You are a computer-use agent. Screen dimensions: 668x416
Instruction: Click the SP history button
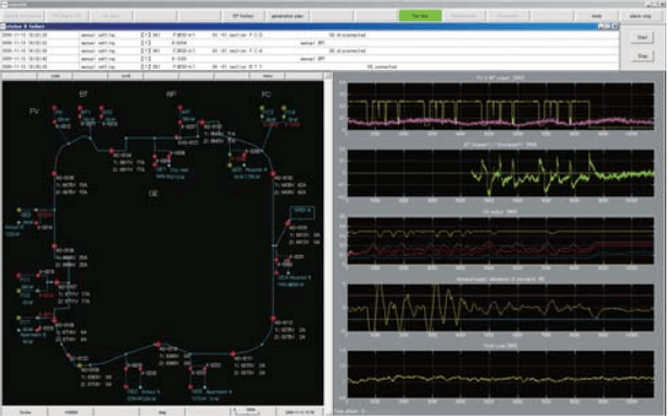[x=241, y=17]
